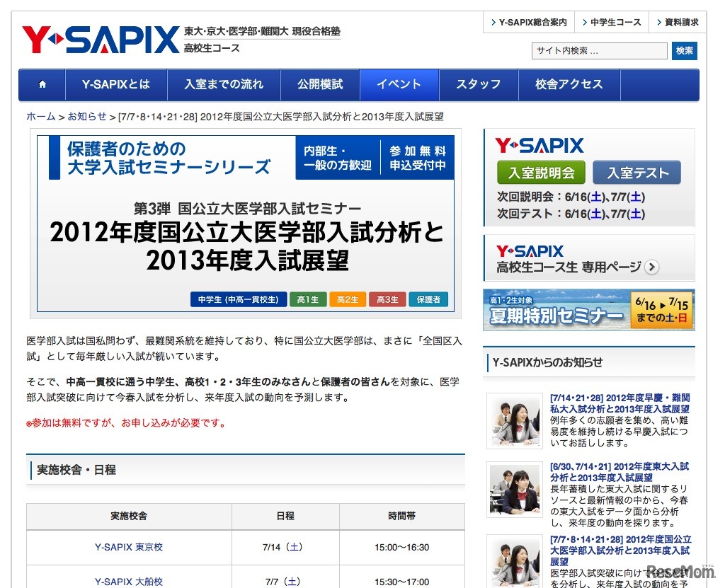Click the Y-SAPIX logo in header
Screen dimensions: 725x588
point(101,40)
